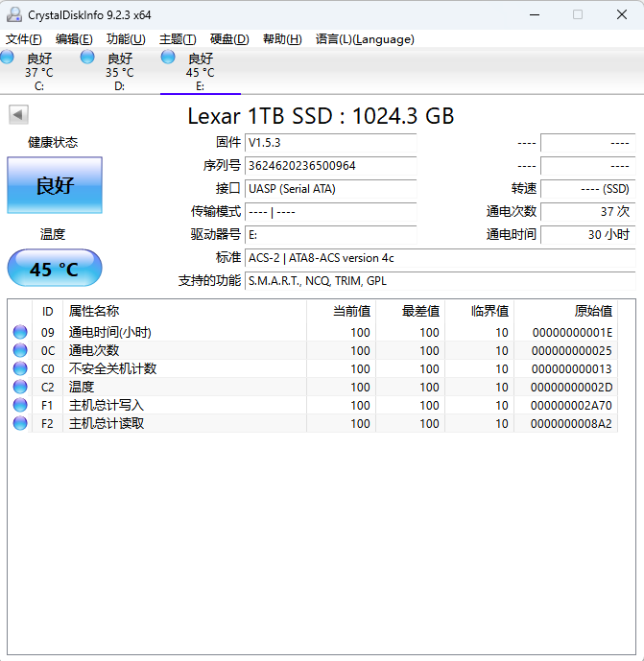The width and height of the screenshot is (644, 661).
Task: Click status orb for attribute 09 power-on hours
Action: [20, 332]
